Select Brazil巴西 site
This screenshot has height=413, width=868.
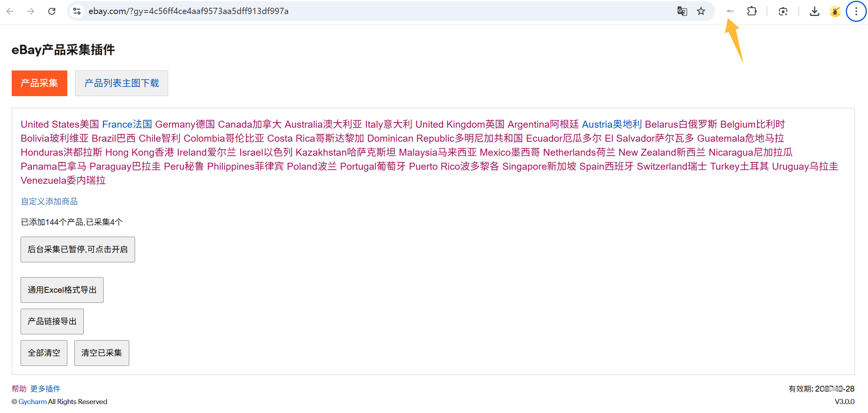(114, 139)
